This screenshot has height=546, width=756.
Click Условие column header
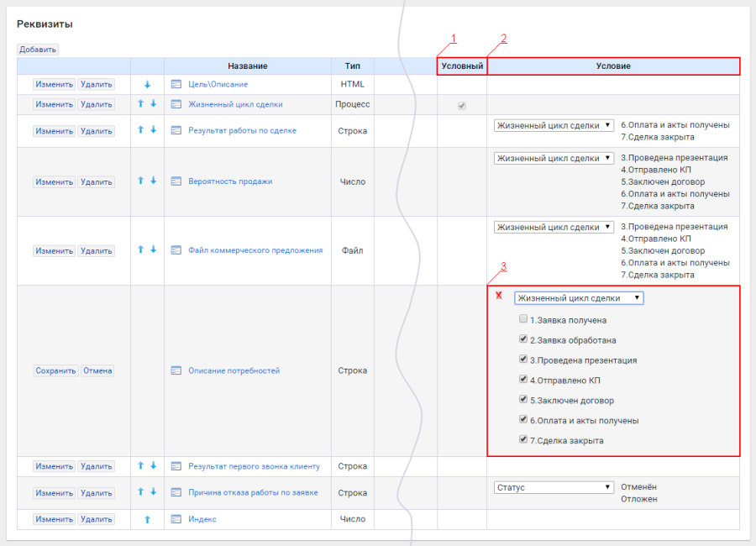[613, 66]
